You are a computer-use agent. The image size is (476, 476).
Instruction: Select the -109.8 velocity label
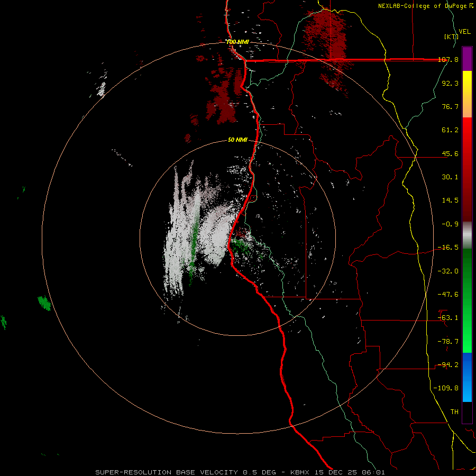(x=446, y=388)
